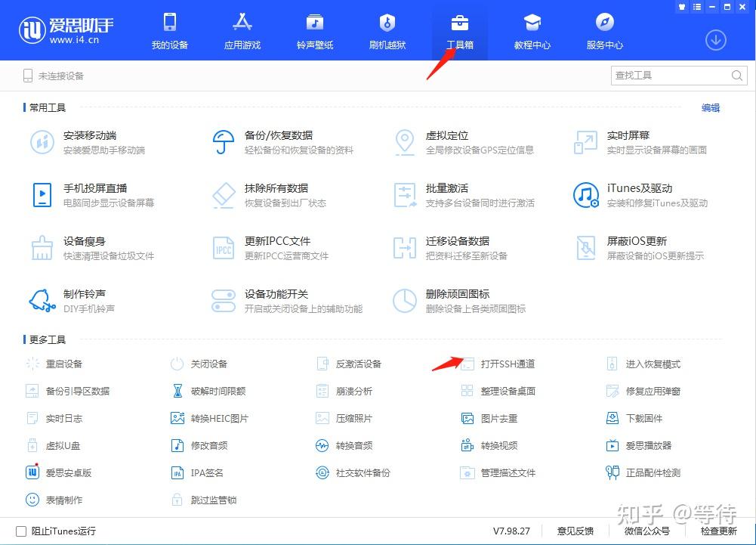Screen dimensions: 756x545
Task: Click IPA签名 icon
Action: point(177,472)
